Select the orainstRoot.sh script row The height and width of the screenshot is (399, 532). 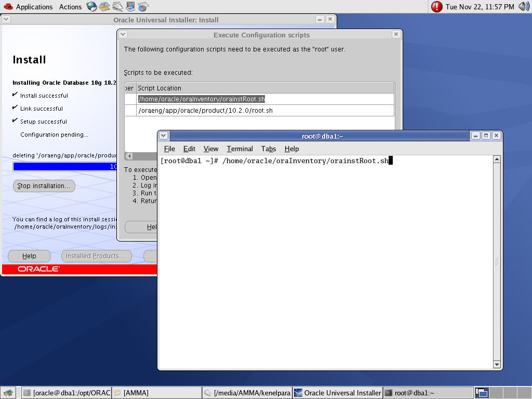(259, 99)
